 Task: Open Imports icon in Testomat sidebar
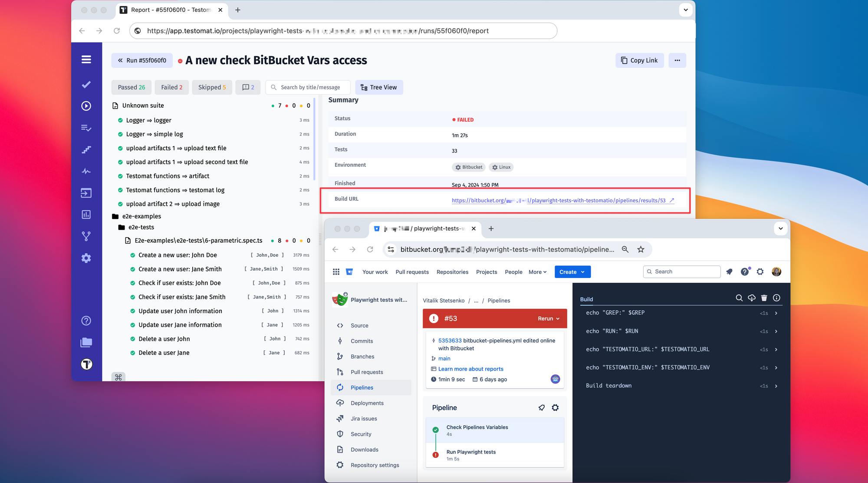(86, 193)
